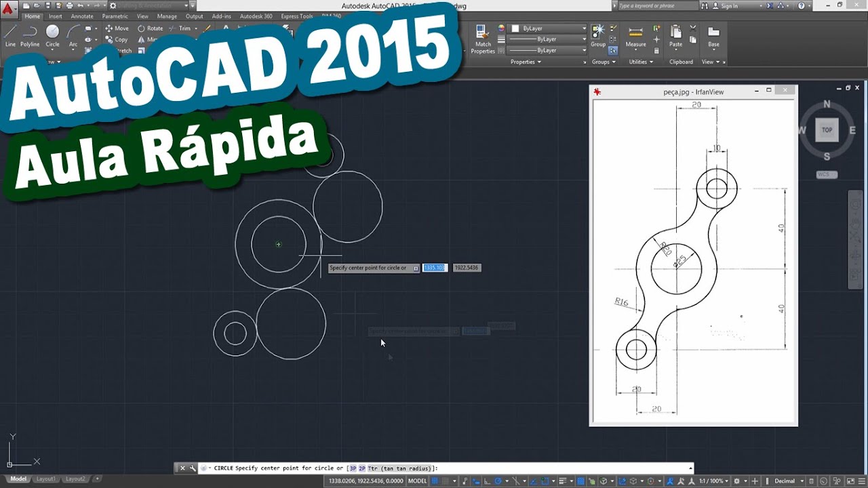This screenshot has width=868, height=488.
Task: Click the TOP face of ViewCube
Action: coord(827,130)
